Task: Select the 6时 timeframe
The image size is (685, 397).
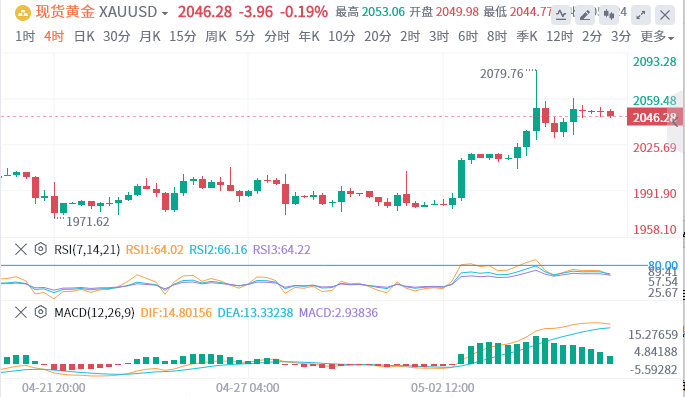Action: tap(468, 37)
